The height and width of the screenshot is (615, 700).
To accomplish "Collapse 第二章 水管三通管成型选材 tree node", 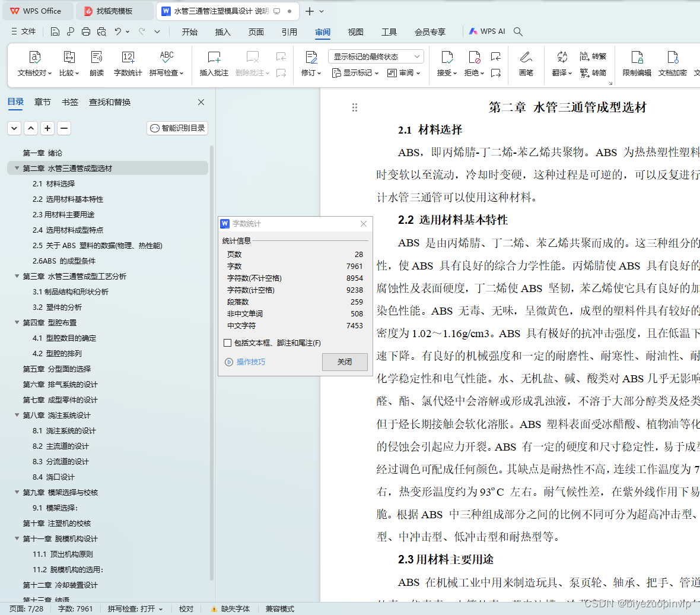I will point(17,169).
